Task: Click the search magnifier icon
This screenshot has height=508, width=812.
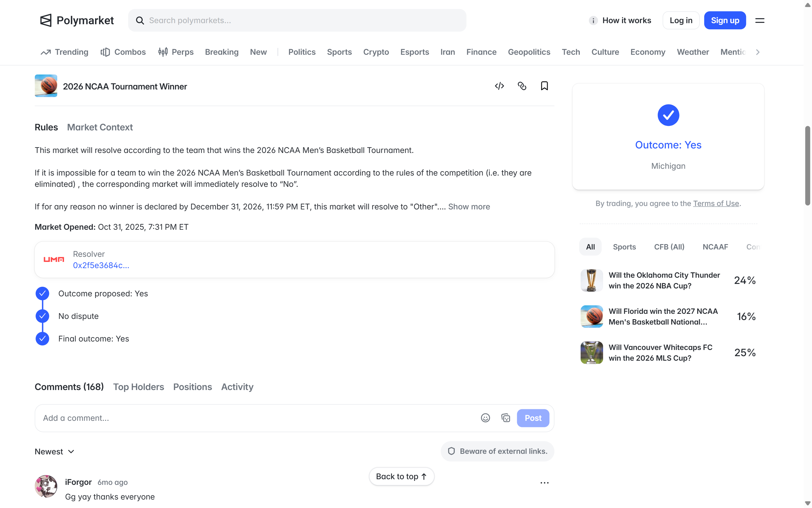Action: [x=140, y=21]
